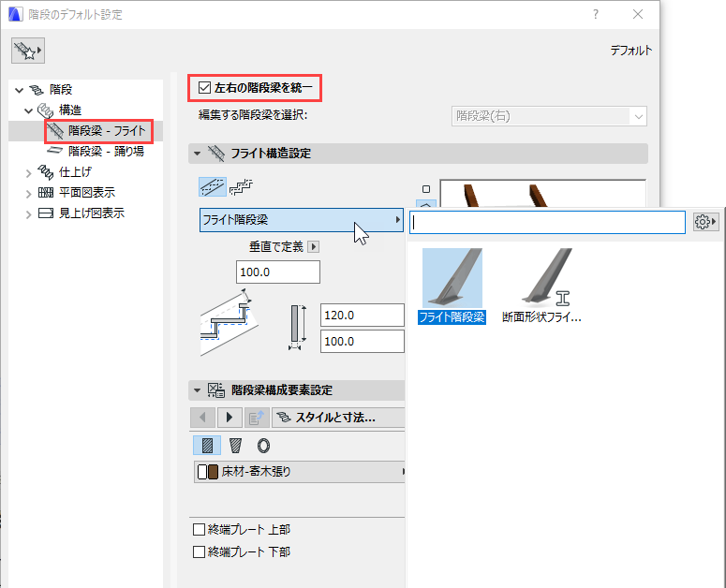726x588 pixels.
Task: Click the brown material color swatch
Action: point(213,472)
